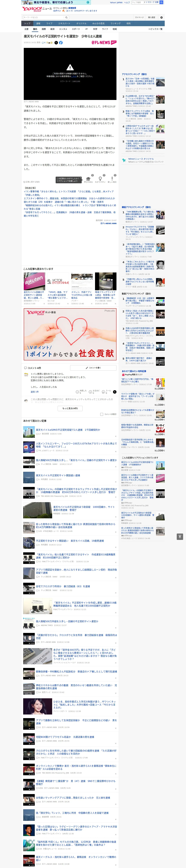Viewport: 186px width, 868px height.
Task: Open the スマレジ recommended article thumbnail
Action: pyautogui.click(x=82, y=281)
